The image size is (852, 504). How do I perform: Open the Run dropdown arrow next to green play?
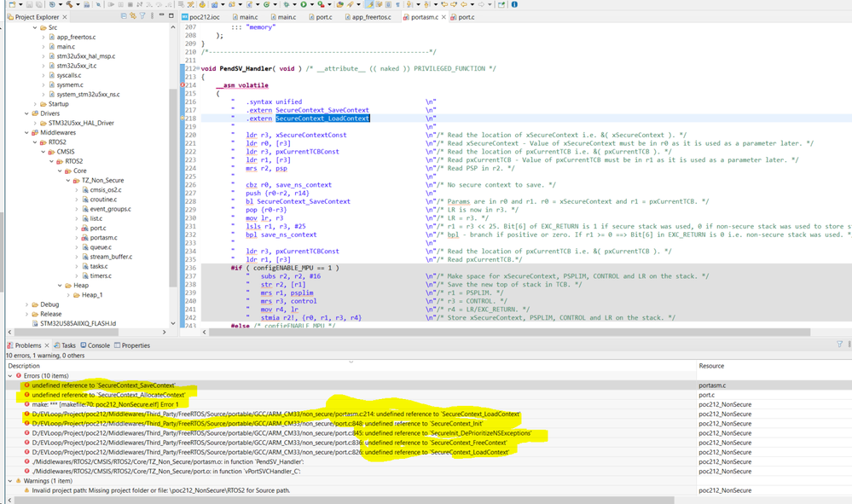pyautogui.click(x=312, y=4)
